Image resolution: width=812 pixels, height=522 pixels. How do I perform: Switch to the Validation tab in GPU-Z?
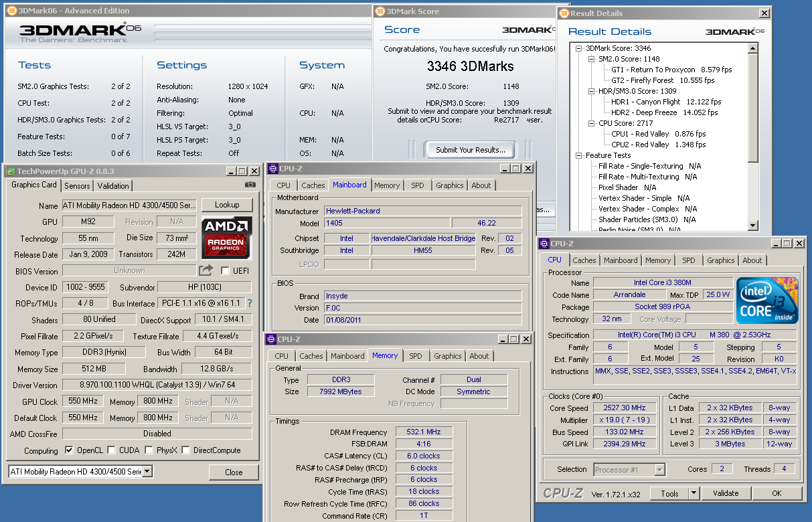(112, 186)
